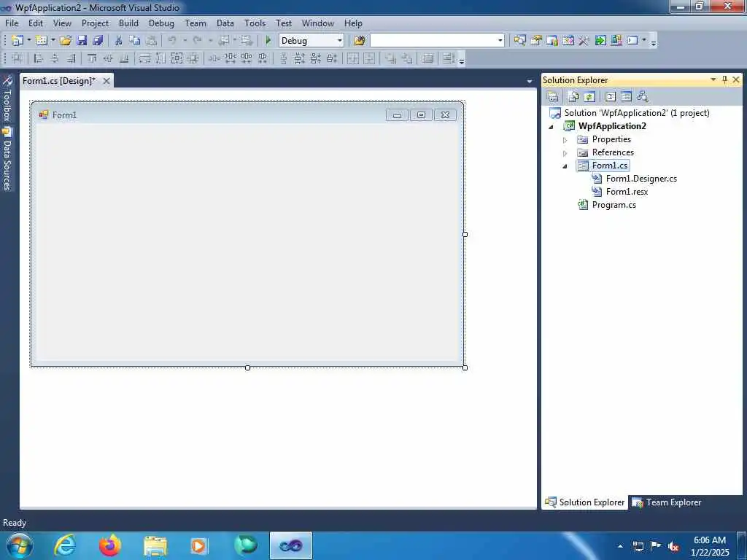Select Form1.Designer.cs in Solution Explorer
This screenshot has width=747, height=560.
[641, 179]
